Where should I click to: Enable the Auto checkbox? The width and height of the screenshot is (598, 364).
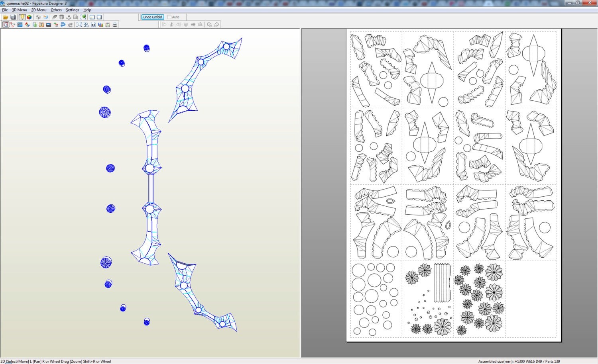(x=169, y=17)
